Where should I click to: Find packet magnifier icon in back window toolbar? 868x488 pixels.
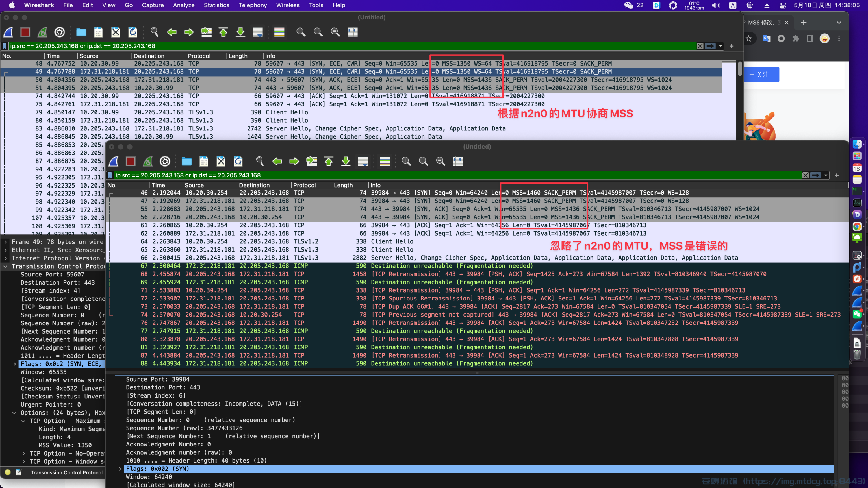[154, 32]
